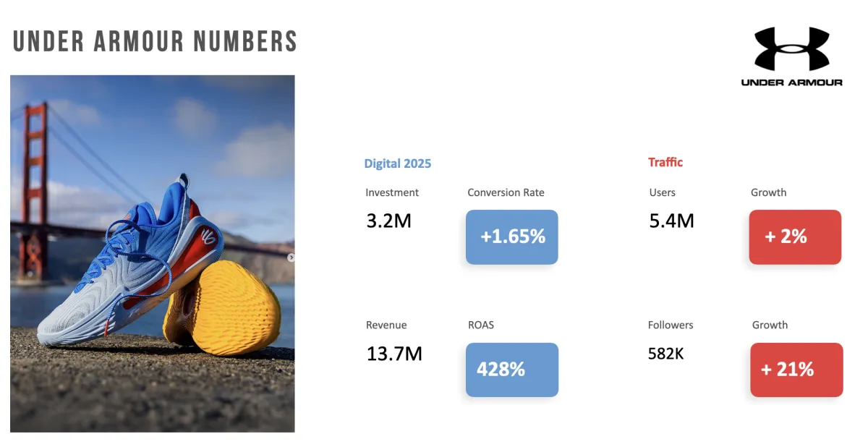
Task: Click the red + 2% growth box
Action: click(x=795, y=237)
